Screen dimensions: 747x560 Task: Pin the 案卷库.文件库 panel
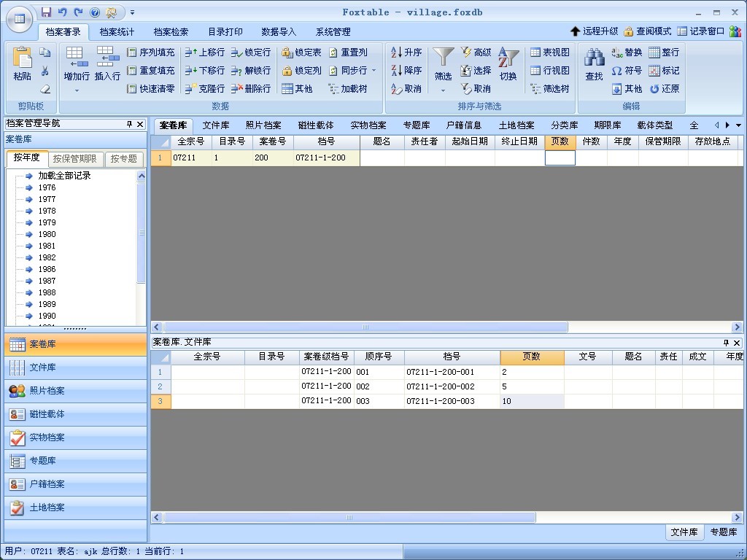click(x=726, y=343)
